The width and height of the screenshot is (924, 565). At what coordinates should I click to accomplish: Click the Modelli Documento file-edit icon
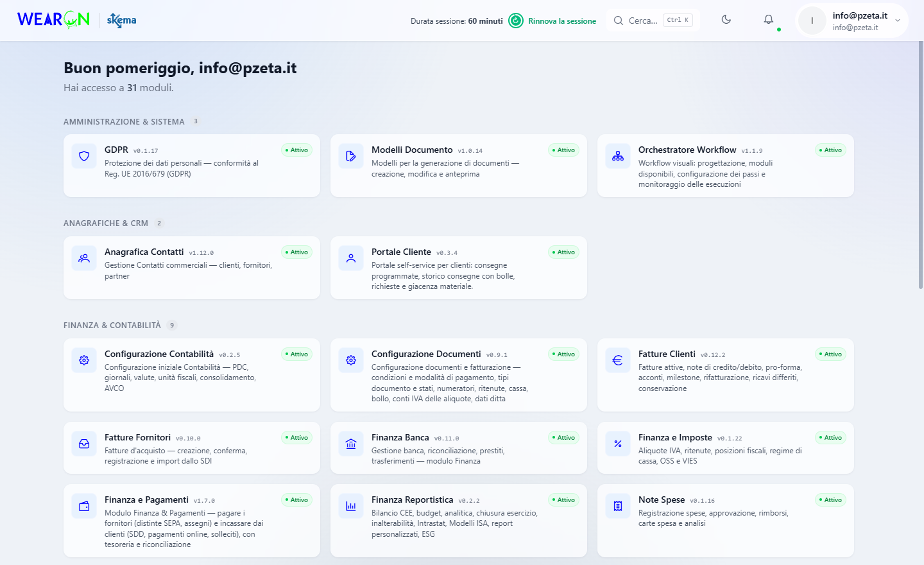click(x=351, y=156)
